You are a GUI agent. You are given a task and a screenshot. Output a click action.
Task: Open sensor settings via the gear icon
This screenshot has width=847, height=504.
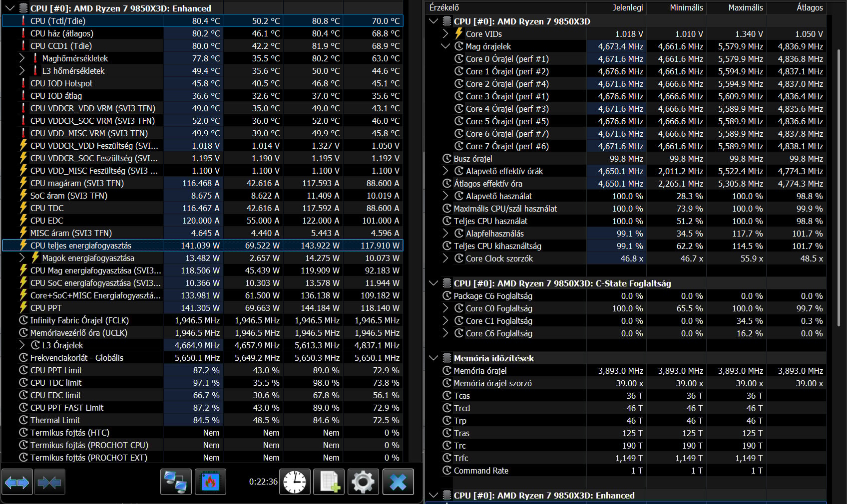pos(363,482)
